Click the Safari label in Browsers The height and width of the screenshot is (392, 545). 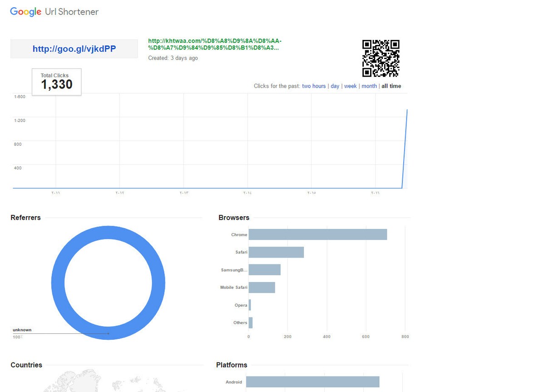241,252
